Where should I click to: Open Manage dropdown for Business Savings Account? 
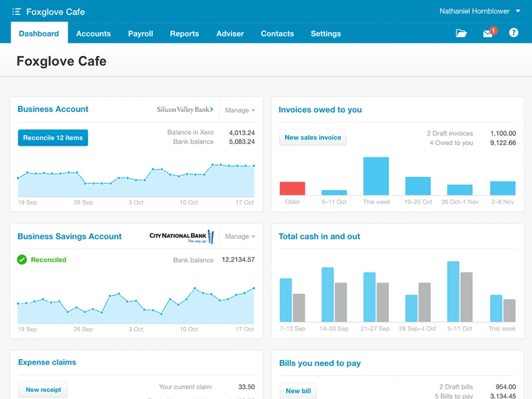[x=240, y=237]
